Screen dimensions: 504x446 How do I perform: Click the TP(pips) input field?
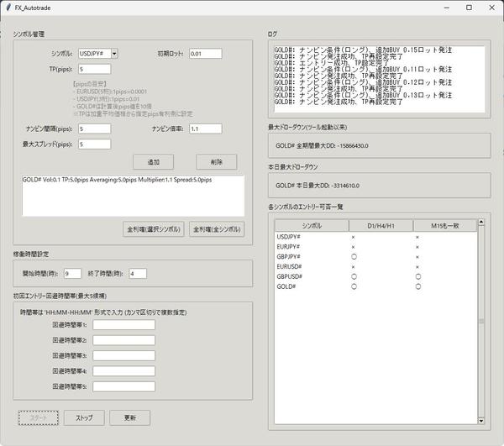(x=94, y=69)
